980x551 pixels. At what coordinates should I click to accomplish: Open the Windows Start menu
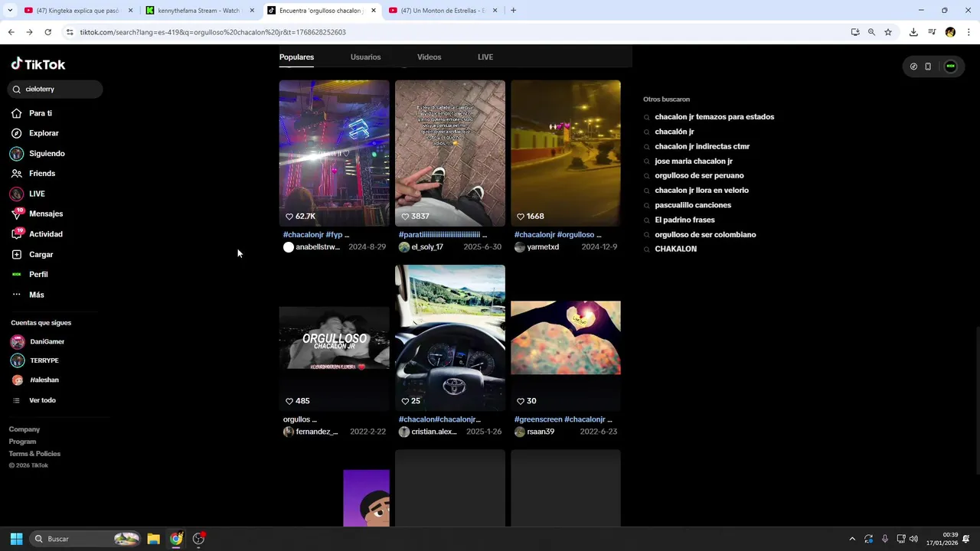pyautogui.click(x=16, y=539)
